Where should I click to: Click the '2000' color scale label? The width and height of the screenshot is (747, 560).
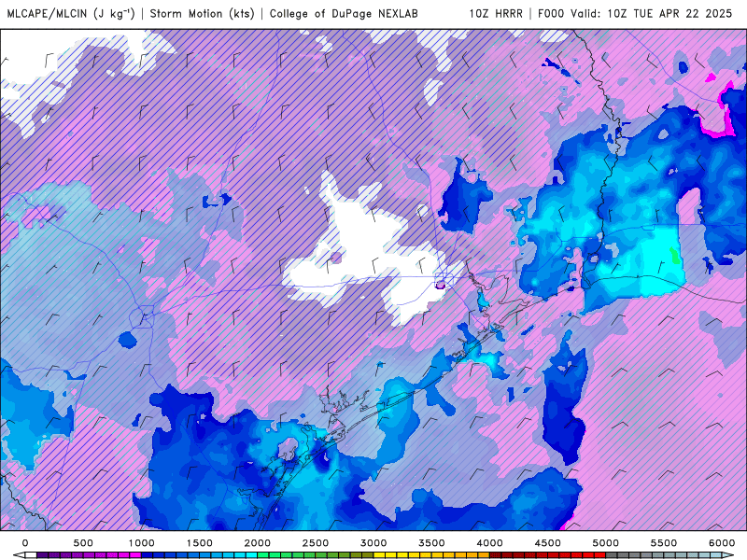258,543
